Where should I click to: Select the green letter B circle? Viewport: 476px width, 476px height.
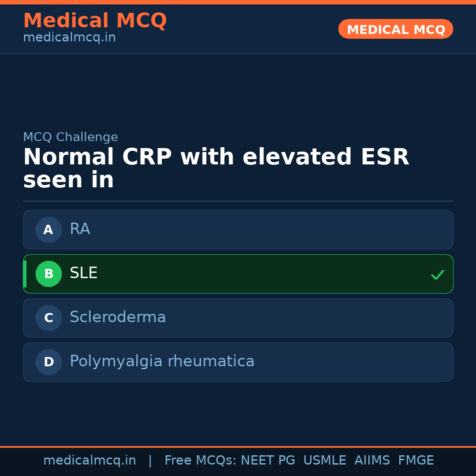[x=48, y=274]
